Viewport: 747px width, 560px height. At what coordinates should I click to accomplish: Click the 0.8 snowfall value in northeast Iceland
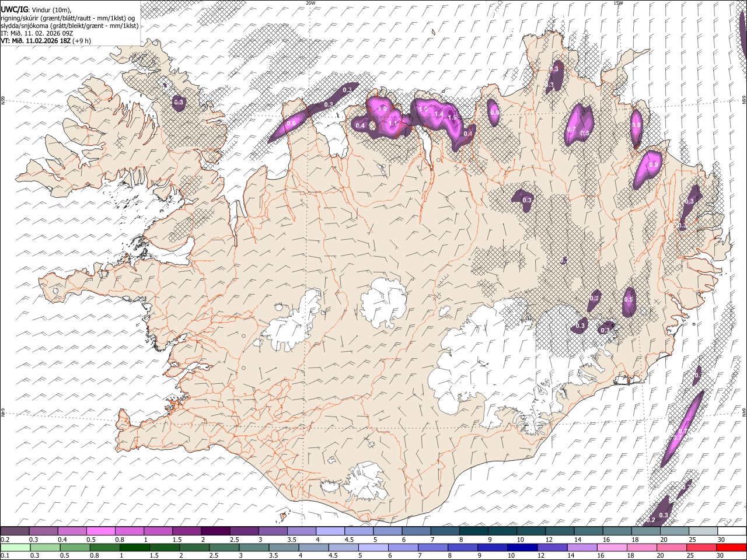(x=636, y=125)
